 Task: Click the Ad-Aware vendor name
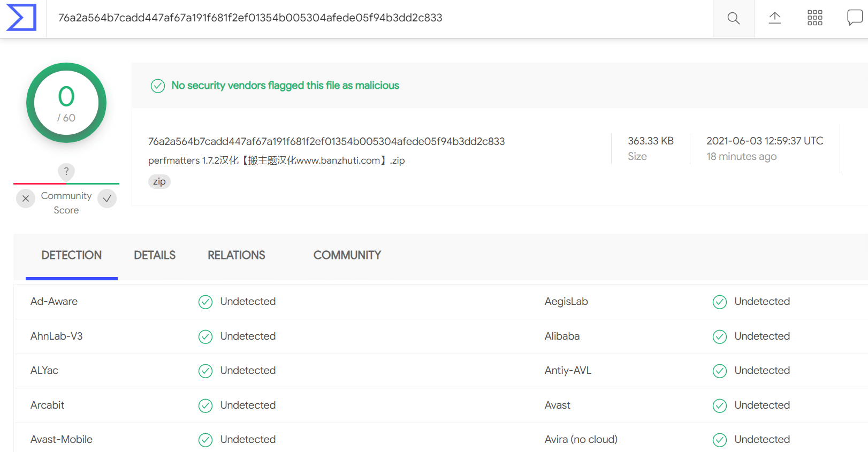54,301
